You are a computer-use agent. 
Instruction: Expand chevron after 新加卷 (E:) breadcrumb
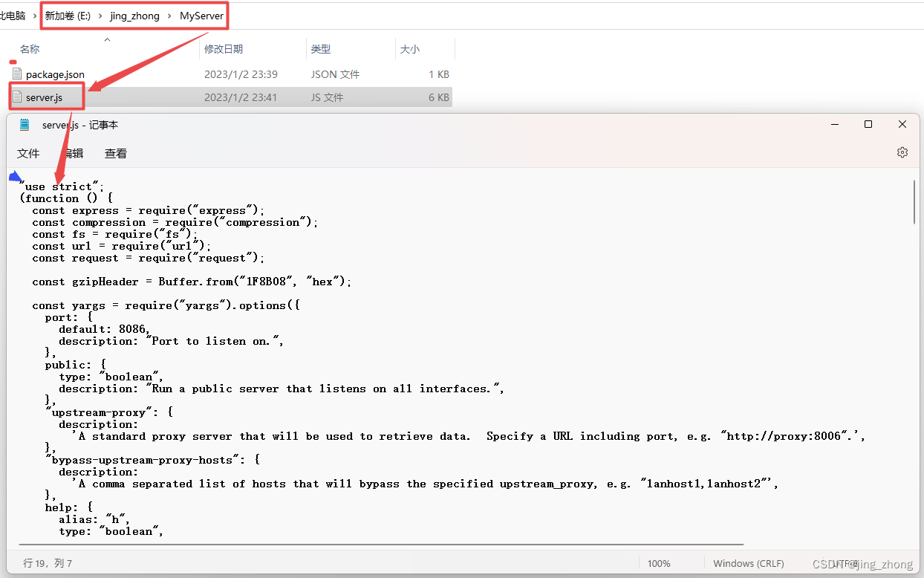click(100, 16)
